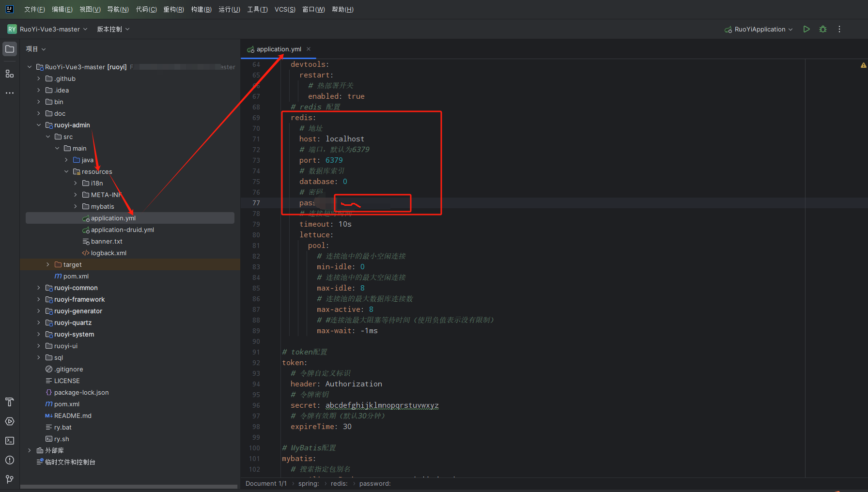The height and width of the screenshot is (492, 868).
Task: Debug RuoYiApplication with bug icon
Action: (x=823, y=29)
